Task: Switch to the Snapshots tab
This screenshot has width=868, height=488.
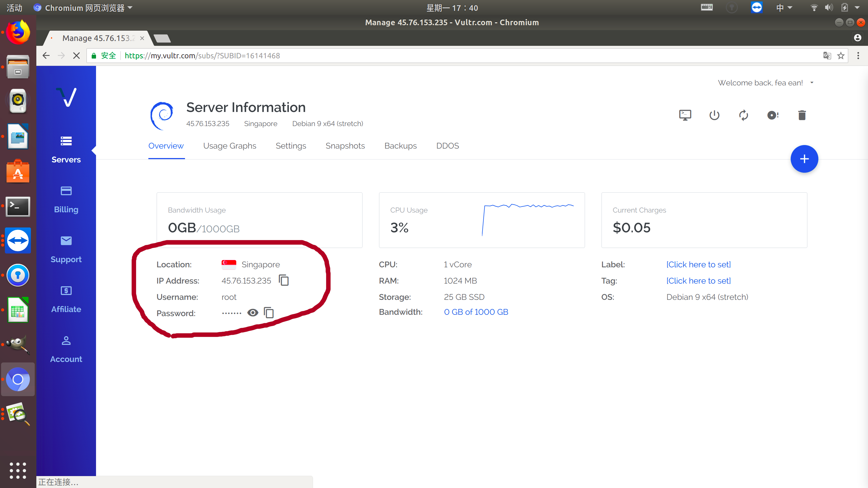Action: click(345, 146)
